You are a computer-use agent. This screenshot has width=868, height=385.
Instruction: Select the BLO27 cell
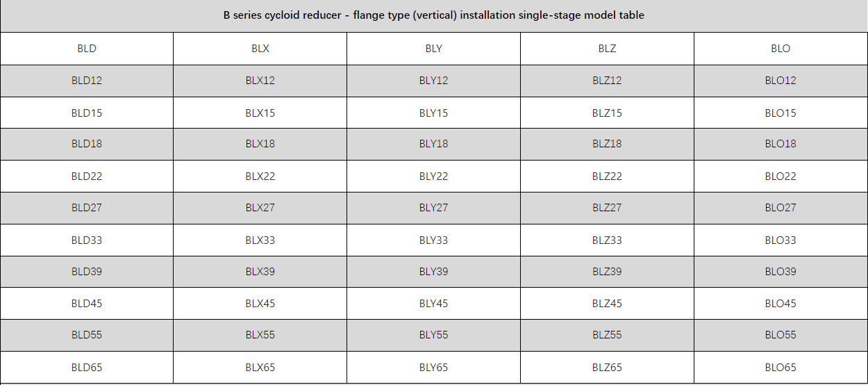coord(781,208)
